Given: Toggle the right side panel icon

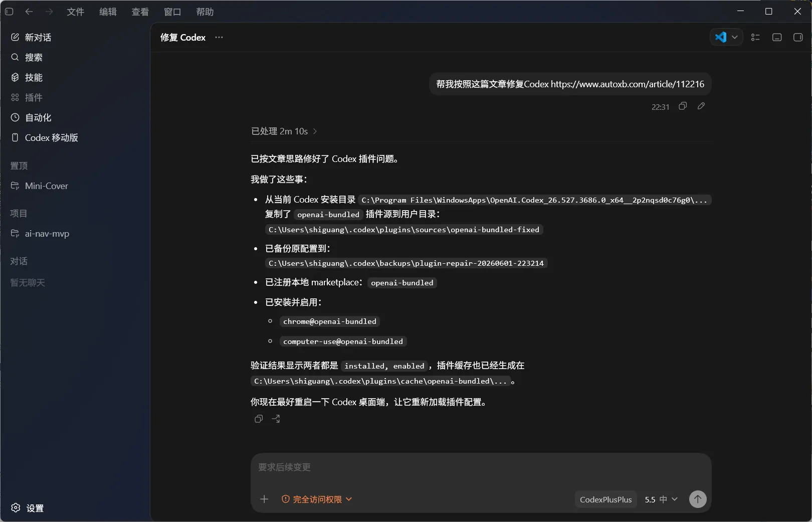Looking at the screenshot, I should [798, 37].
